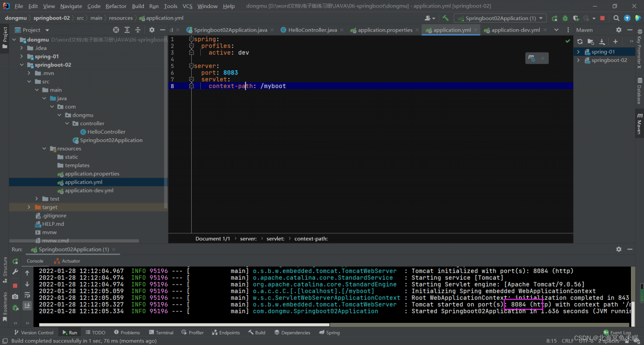
Task: Click the servlet: breadcrumb below the editor
Action: [275, 239]
